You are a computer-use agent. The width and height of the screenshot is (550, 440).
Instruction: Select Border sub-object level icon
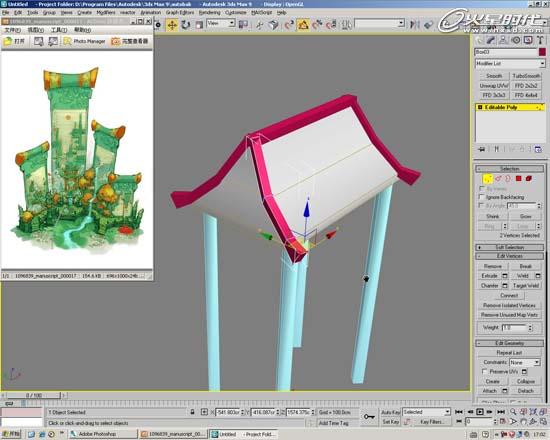(508, 179)
